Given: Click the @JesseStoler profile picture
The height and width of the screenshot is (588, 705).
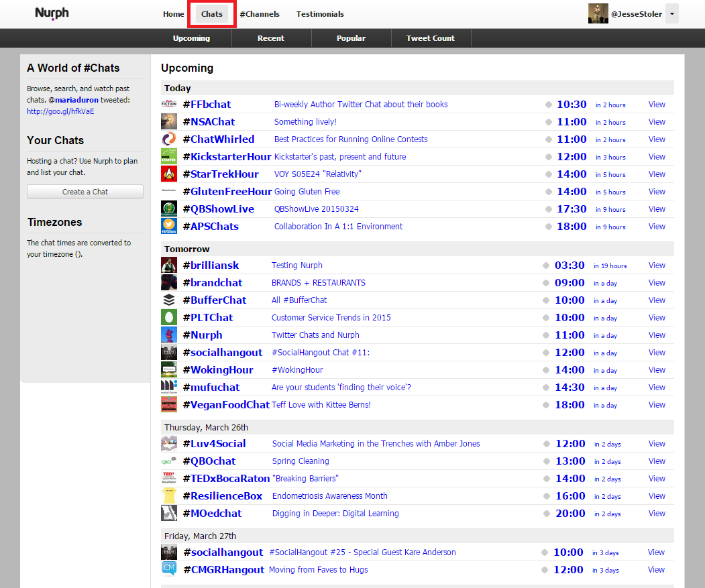Looking at the screenshot, I should 598,13.
